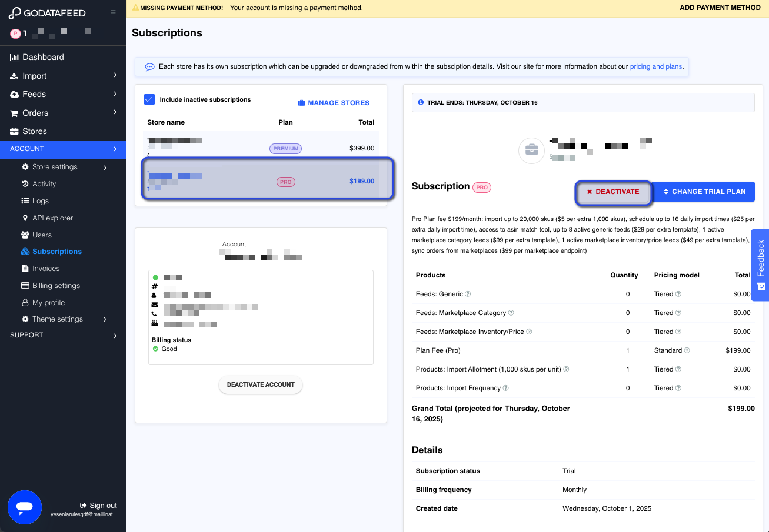Click the hamburger menu icon in sidebar header

[x=114, y=12]
